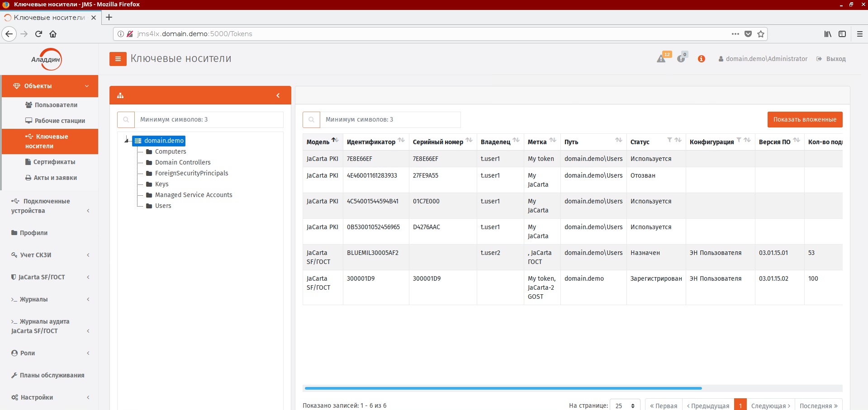Open the per-page records dropdown
This screenshot has height=410, width=868.
(625, 405)
